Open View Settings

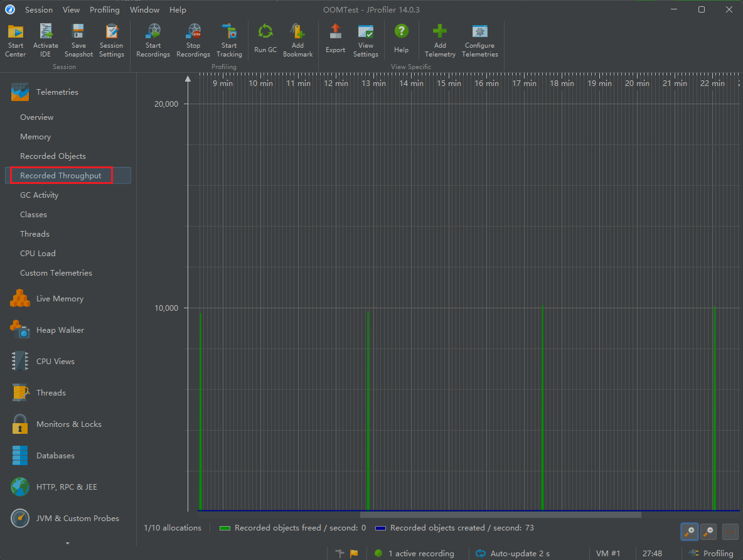point(366,41)
